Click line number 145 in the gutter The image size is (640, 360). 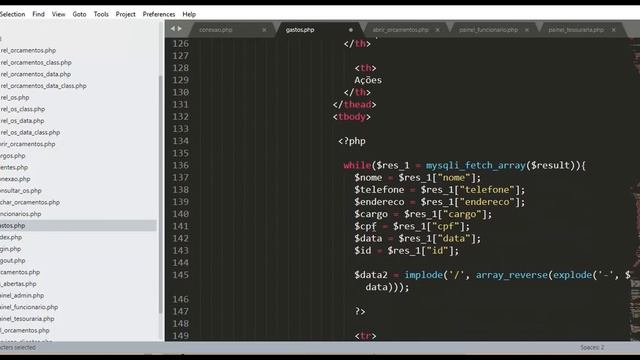(x=180, y=275)
